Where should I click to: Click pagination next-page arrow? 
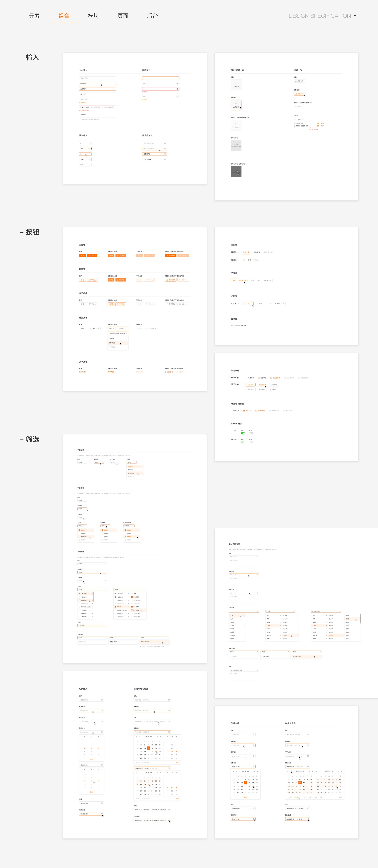tap(255, 303)
